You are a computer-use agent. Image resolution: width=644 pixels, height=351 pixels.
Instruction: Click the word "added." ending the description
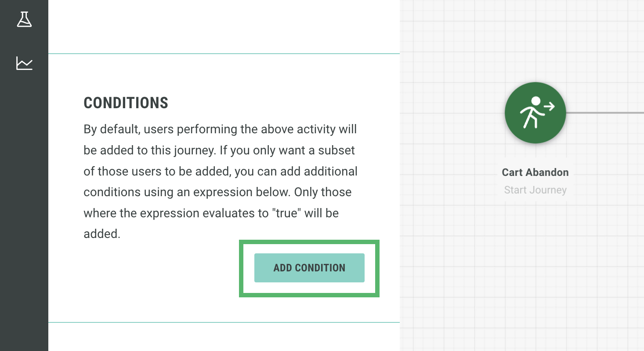point(101,234)
